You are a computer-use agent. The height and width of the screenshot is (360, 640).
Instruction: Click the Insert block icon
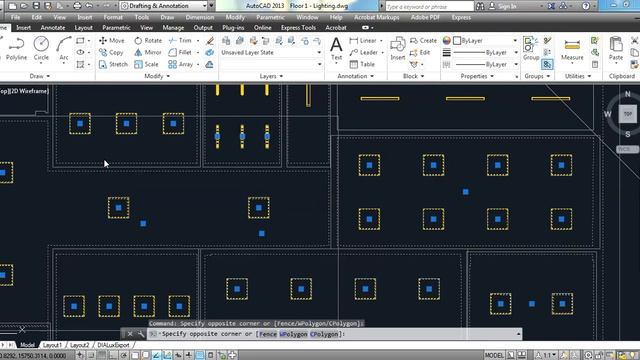398,48
